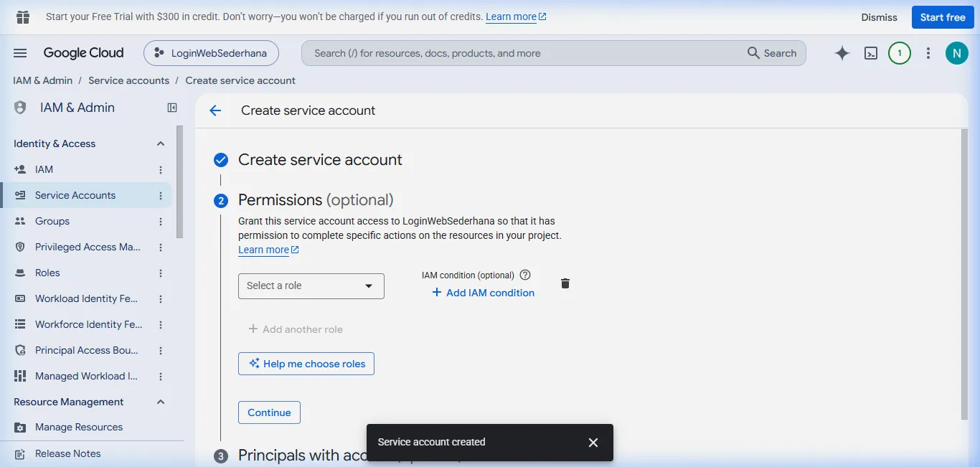Viewport: 980px width, 467px height.
Task: Open the options menu for the IAM item
Action: pos(161,170)
